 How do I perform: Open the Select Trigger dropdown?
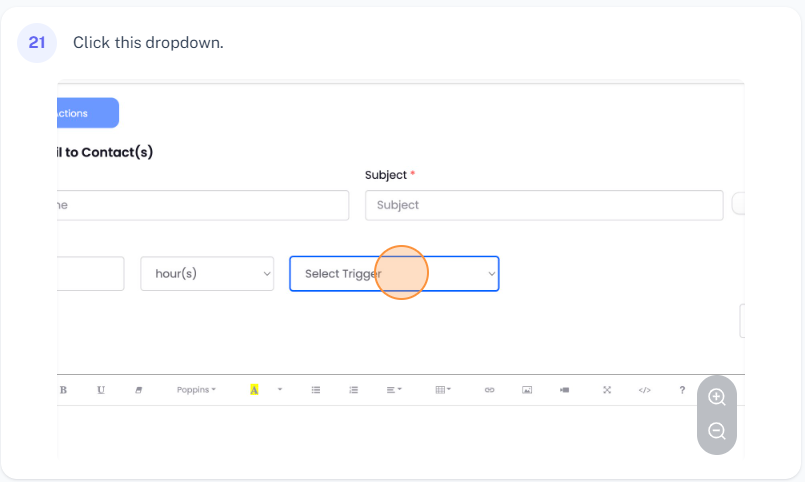[394, 274]
